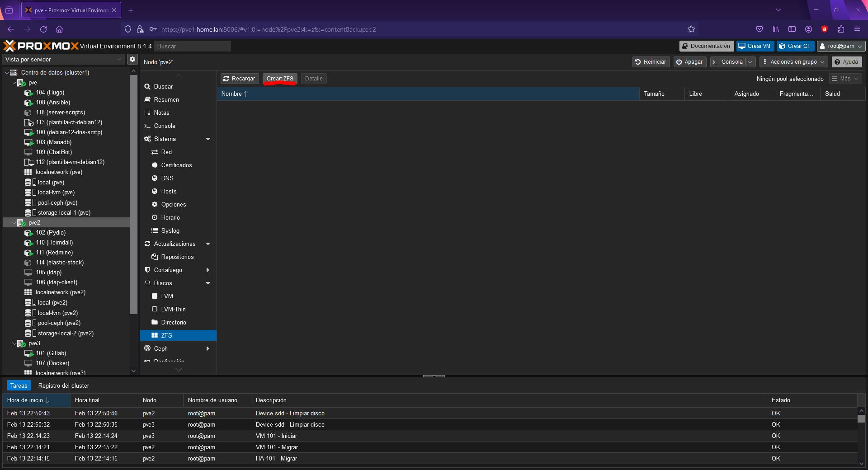The image size is (868, 470).
Task: Click Reiniciar node button
Action: [651, 62]
